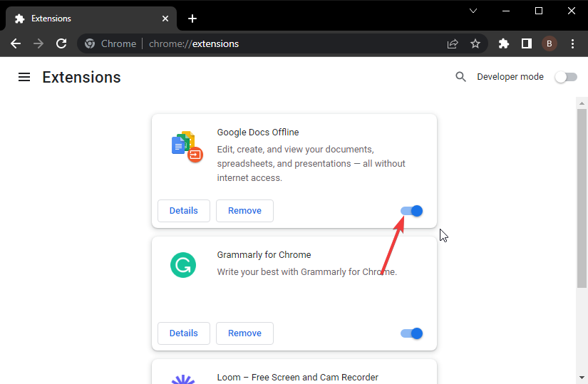
Task: Bookmark this tab with star icon
Action: (475, 43)
